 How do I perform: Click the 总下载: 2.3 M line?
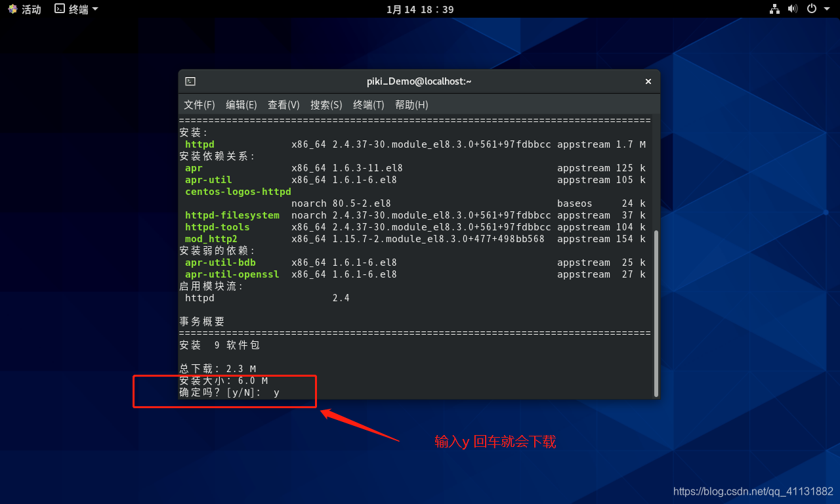pos(217,369)
